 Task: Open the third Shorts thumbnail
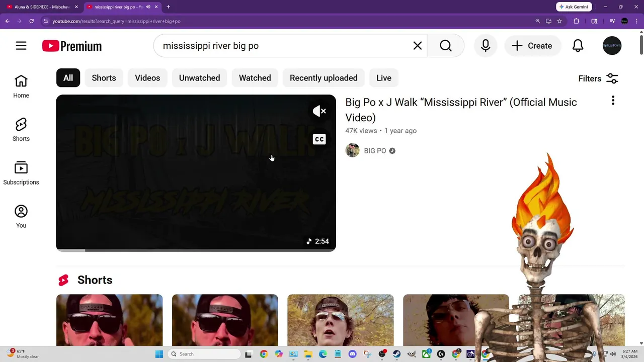(341, 320)
